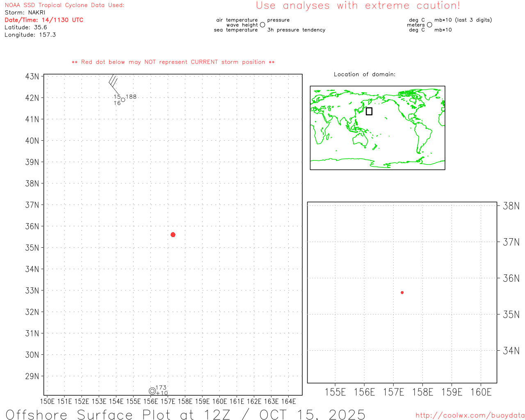Click 'mb*10 (last 3 digits)' units label
525x420 pixels.
[463, 20]
